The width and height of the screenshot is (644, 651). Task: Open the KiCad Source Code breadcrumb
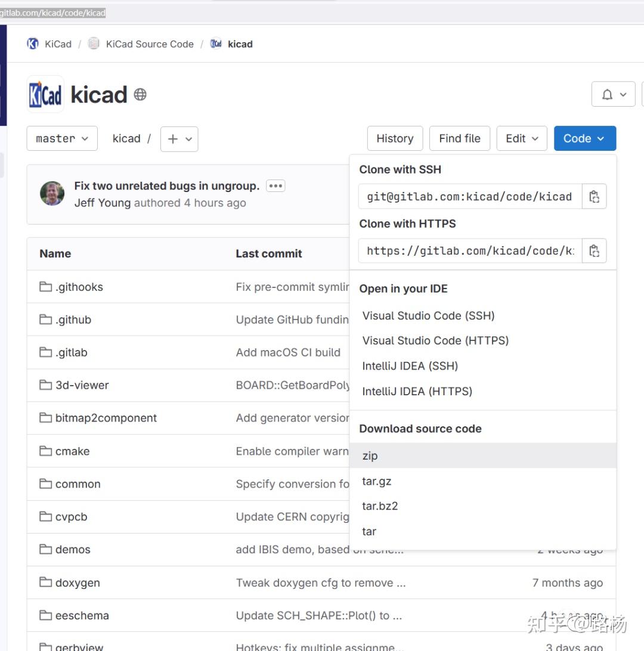tap(149, 44)
